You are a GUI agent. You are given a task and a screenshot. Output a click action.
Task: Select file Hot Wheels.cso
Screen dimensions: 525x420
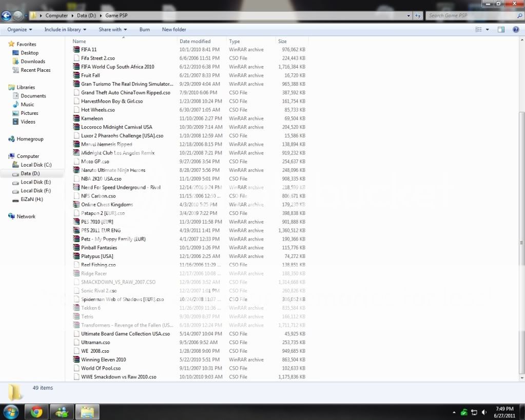pos(98,110)
